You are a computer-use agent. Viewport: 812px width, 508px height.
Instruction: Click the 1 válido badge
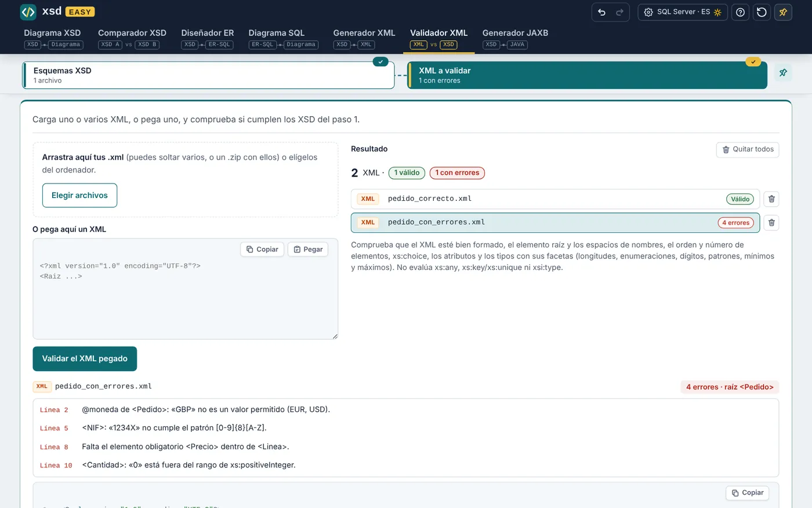pos(407,173)
